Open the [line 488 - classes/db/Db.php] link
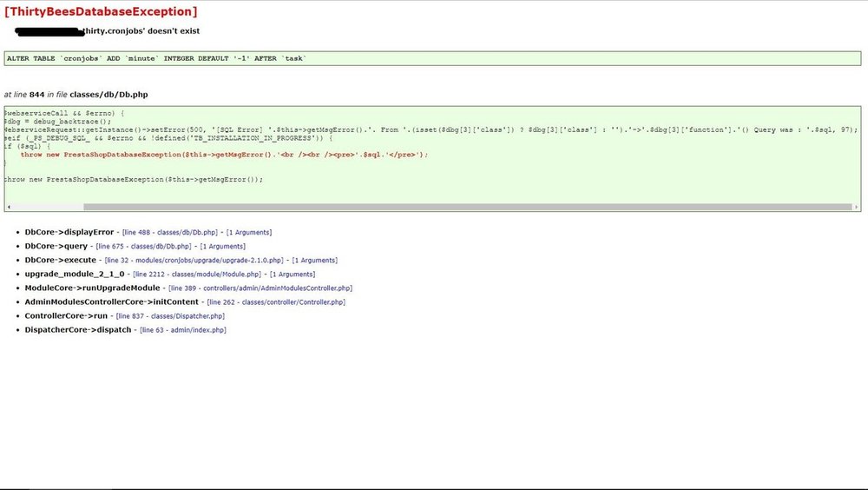 pyautogui.click(x=170, y=232)
